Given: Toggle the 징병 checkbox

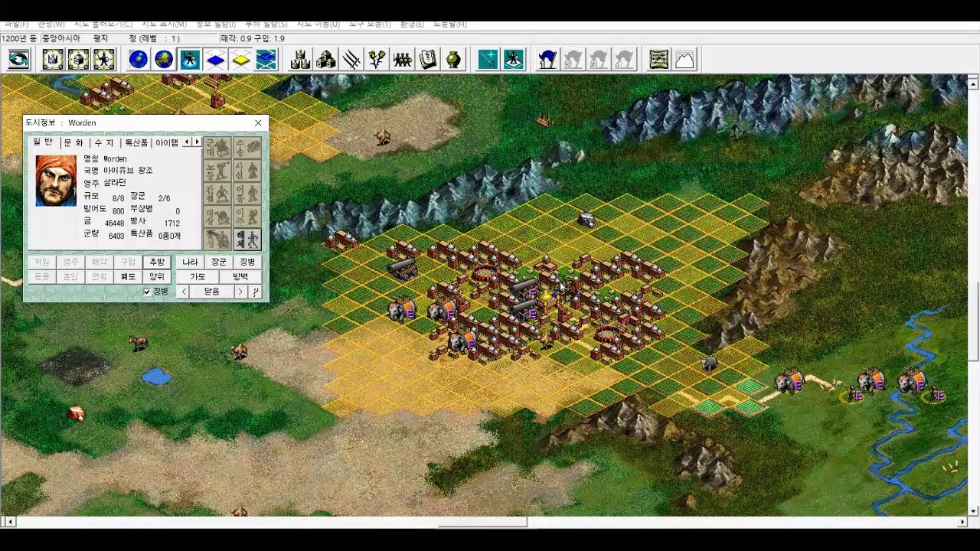Looking at the screenshot, I should (147, 292).
